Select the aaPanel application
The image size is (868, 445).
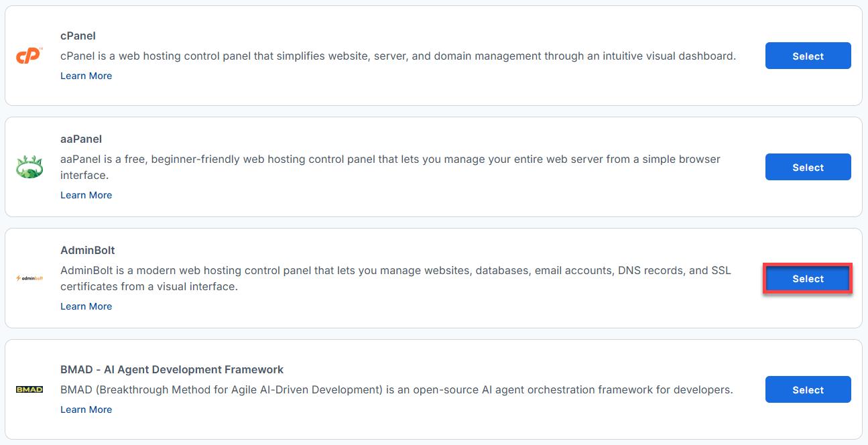pyautogui.click(x=808, y=167)
